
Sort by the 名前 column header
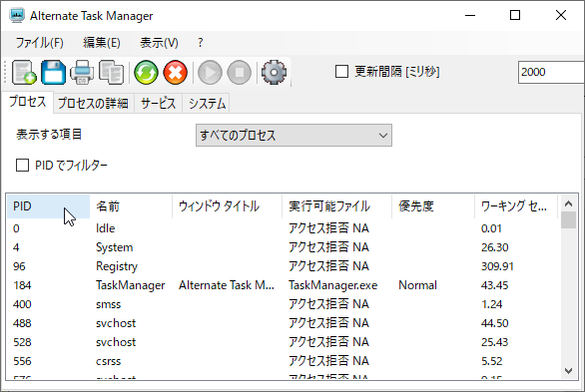point(131,206)
